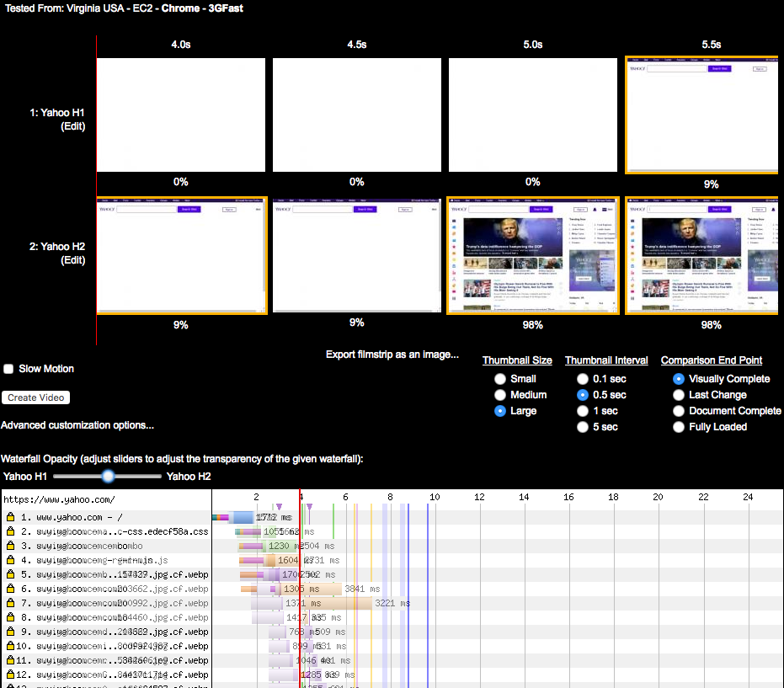The width and height of the screenshot is (784, 688).
Task: Click Export filmstrip as an image
Action: tap(392, 355)
